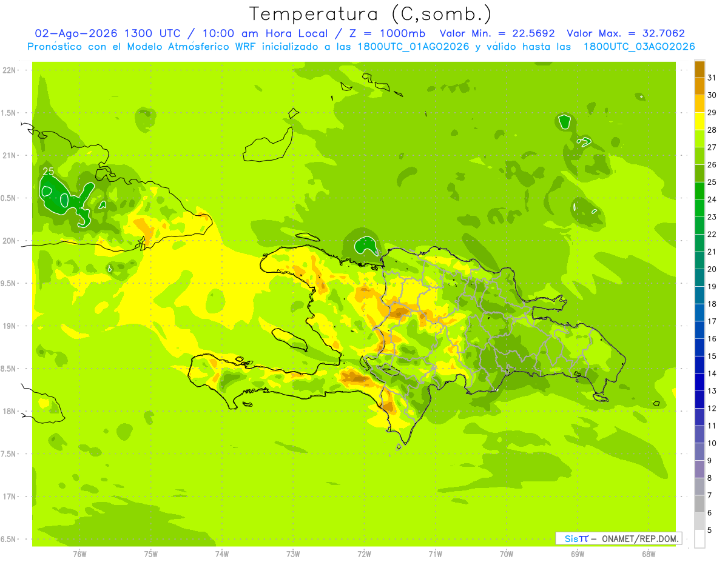Click the 72W longitude axis label
Screen dimensions: 728x562
tap(364, 554)
